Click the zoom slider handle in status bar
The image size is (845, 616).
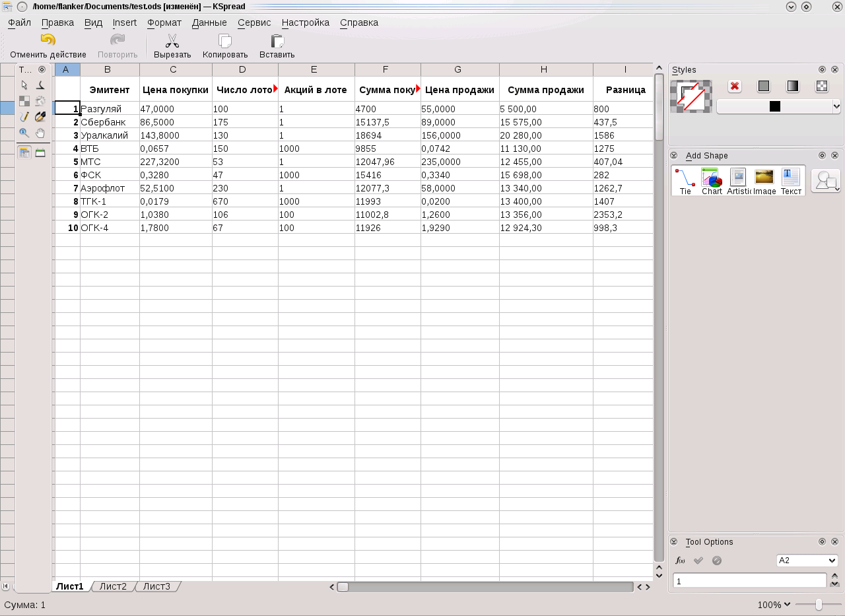point(819,605)
